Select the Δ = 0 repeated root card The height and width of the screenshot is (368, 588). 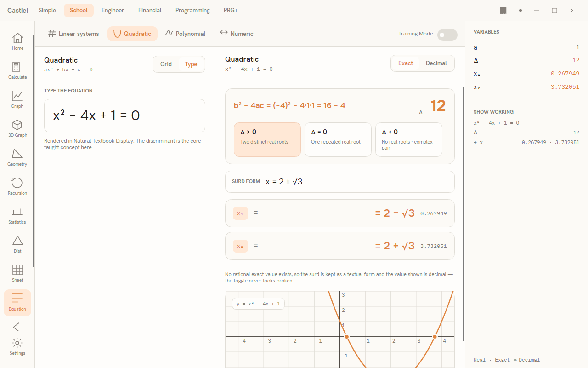click(338, 139)
